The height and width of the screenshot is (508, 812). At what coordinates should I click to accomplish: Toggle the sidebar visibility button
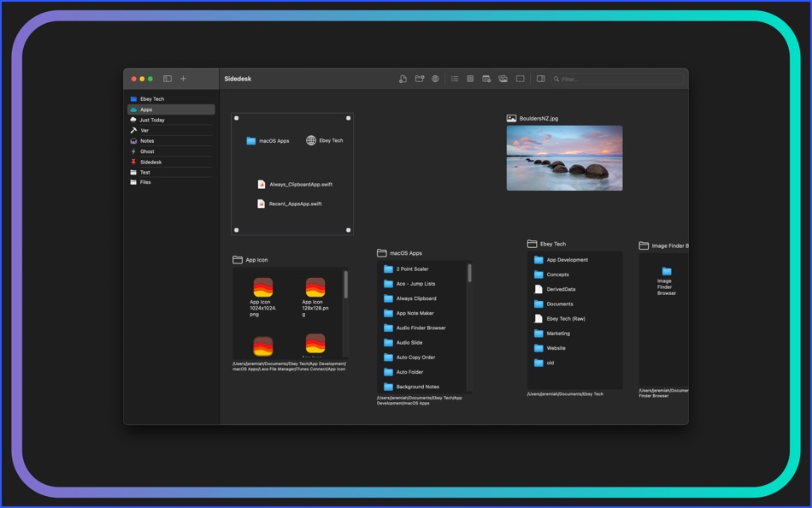click(x=168, y=79)
